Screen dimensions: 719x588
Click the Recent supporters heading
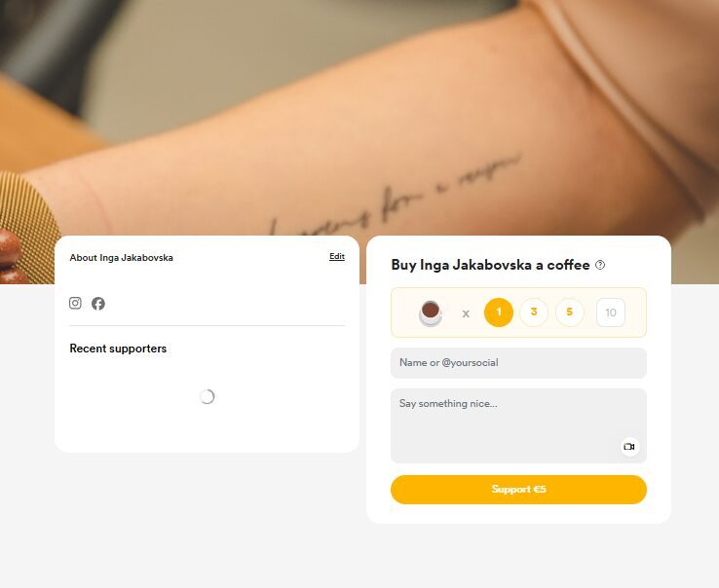[x=118, y=349]
